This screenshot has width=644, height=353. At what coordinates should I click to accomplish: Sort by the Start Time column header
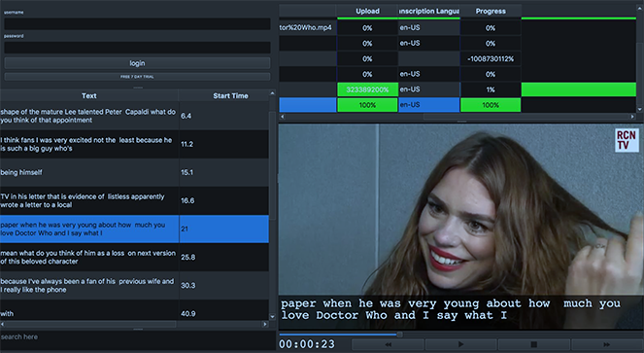pos(230,96)
